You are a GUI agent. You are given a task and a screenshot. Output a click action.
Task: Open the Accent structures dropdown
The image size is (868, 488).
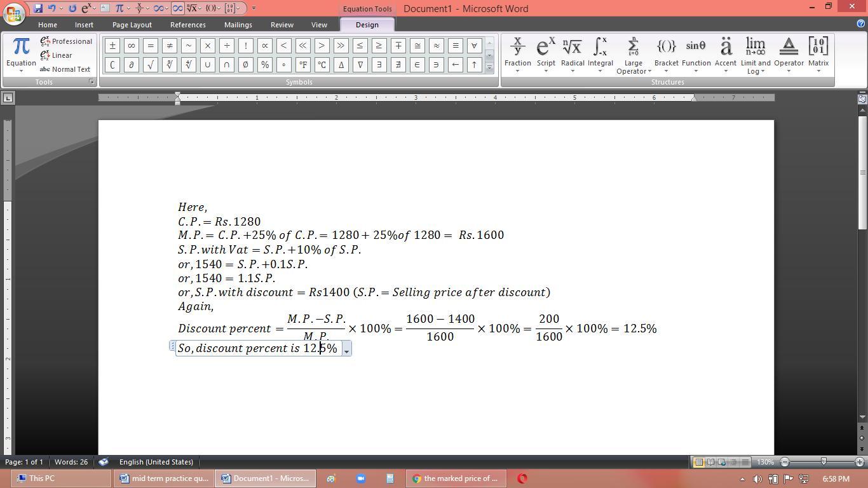pyautogui.click(x=725, y=55)
